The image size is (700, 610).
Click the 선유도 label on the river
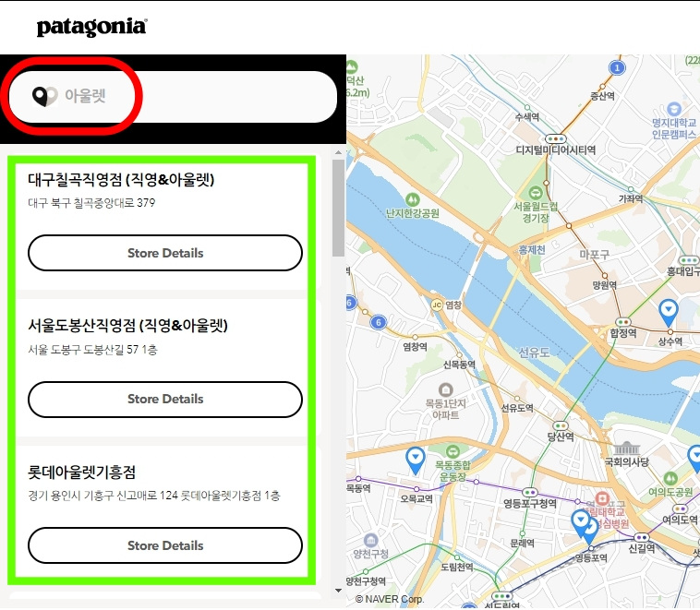point(534,353)
